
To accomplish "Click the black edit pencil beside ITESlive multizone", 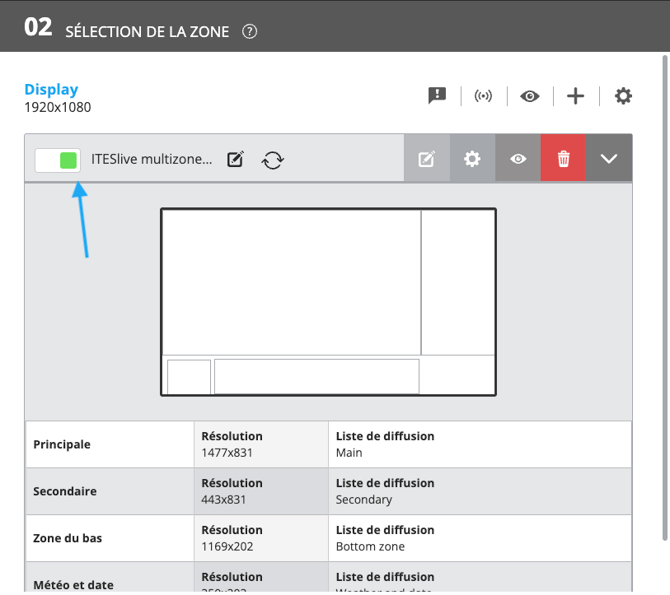I will click(235, 159).
